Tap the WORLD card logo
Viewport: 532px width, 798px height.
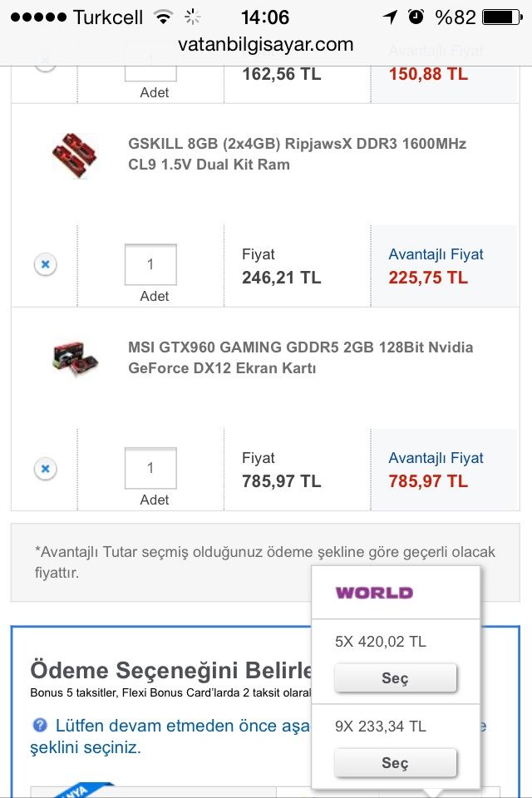pos(374,593)
